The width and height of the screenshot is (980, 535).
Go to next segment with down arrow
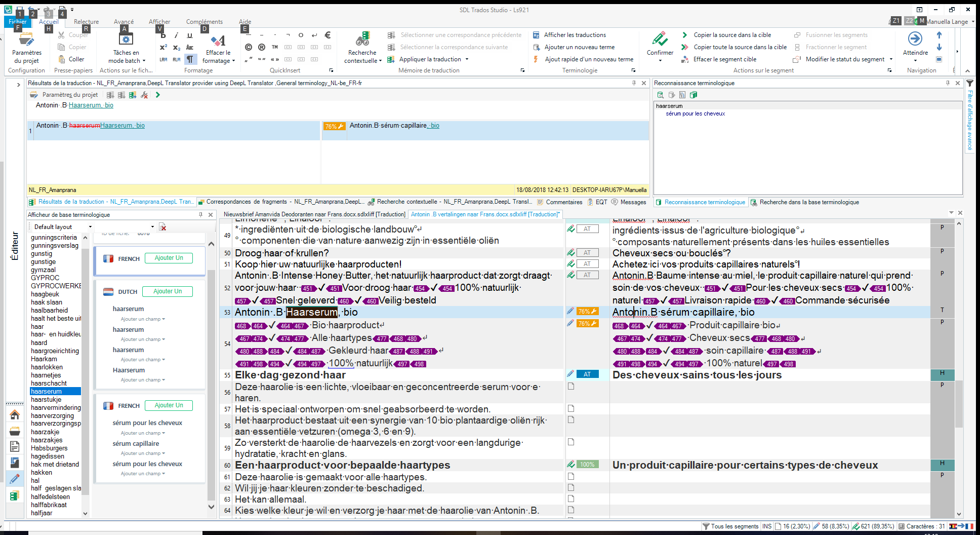[939, 47]
